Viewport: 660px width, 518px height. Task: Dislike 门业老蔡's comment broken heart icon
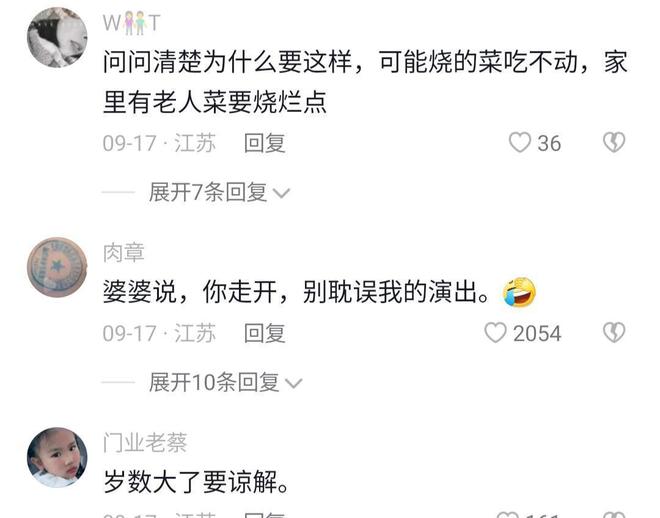coord(614,515)
